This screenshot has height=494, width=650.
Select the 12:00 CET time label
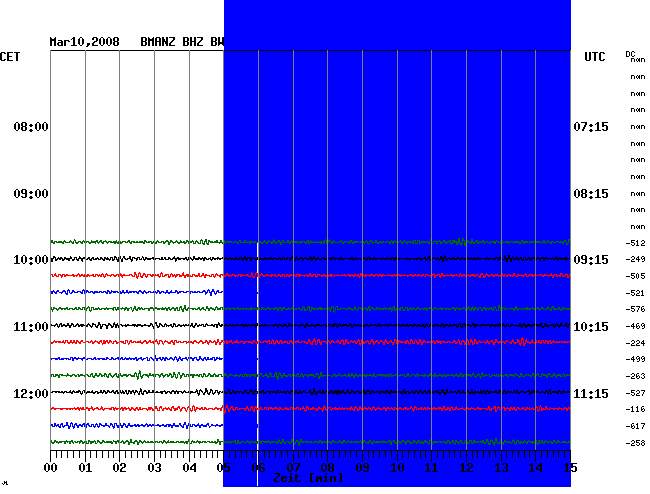click(x=31, y=393)
